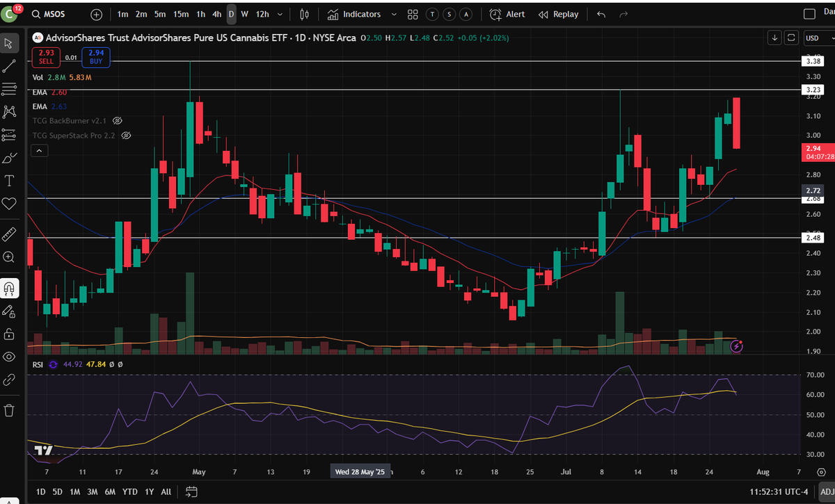
Task: Switch to 1m timeframe
Action: click(x=122, y=14)
